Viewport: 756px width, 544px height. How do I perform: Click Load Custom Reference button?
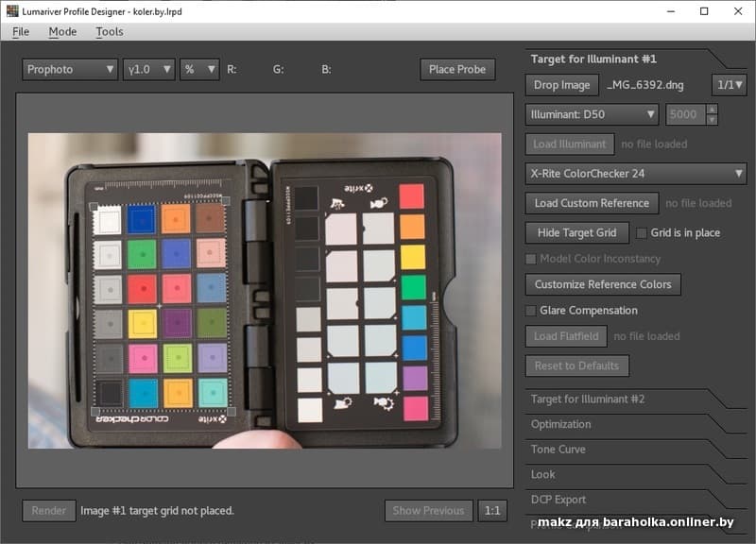(592, 203)
